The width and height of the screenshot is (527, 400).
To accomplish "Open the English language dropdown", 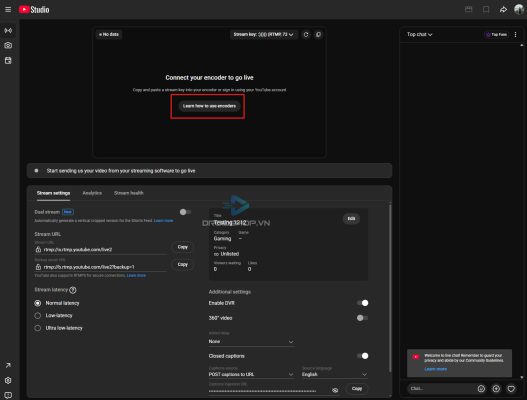I will (334, 374).
